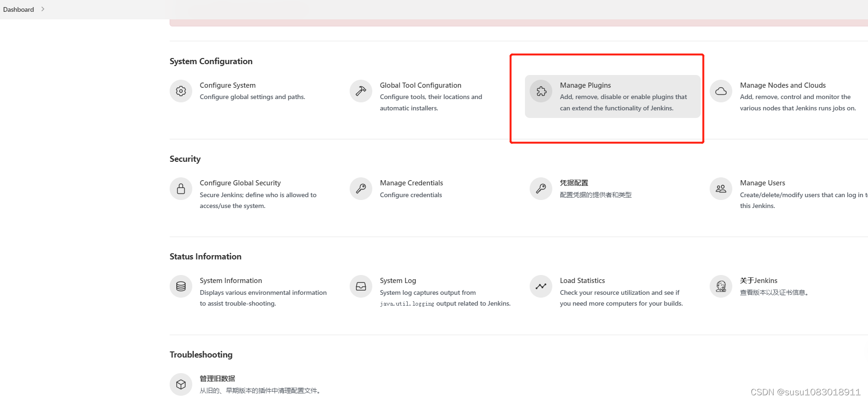
Task: Click the 管理旧数据 cube icon
Action: tap(181, 384)
